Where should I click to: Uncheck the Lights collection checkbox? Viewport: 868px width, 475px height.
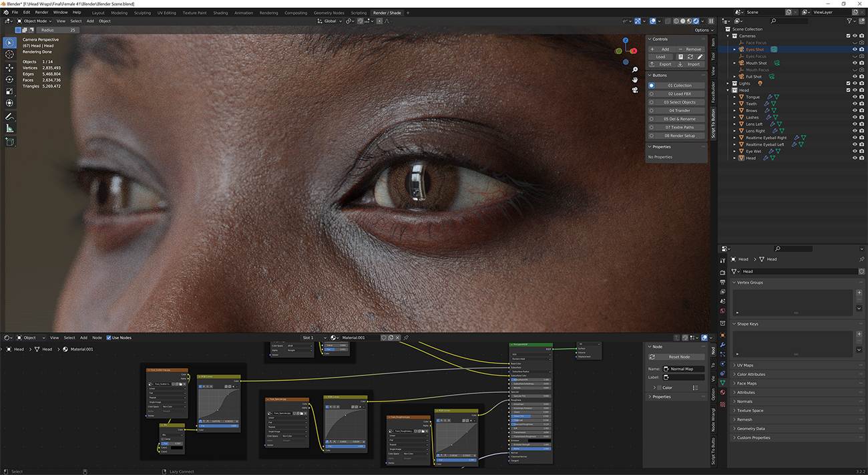point(848,83)
